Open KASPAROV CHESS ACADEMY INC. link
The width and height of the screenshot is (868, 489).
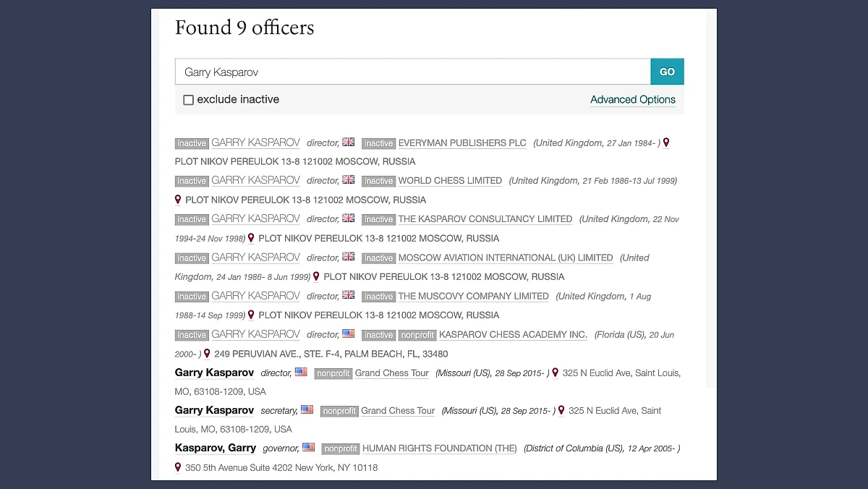[x=513, y=335]
